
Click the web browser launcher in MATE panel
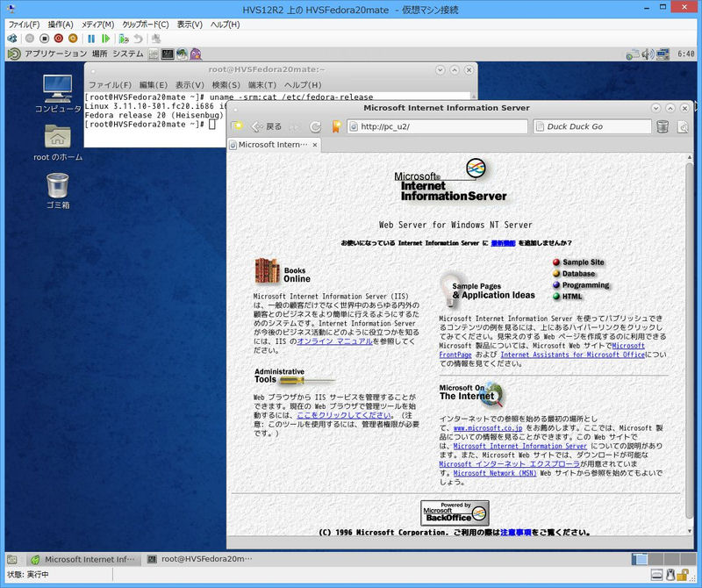point(182,54)
